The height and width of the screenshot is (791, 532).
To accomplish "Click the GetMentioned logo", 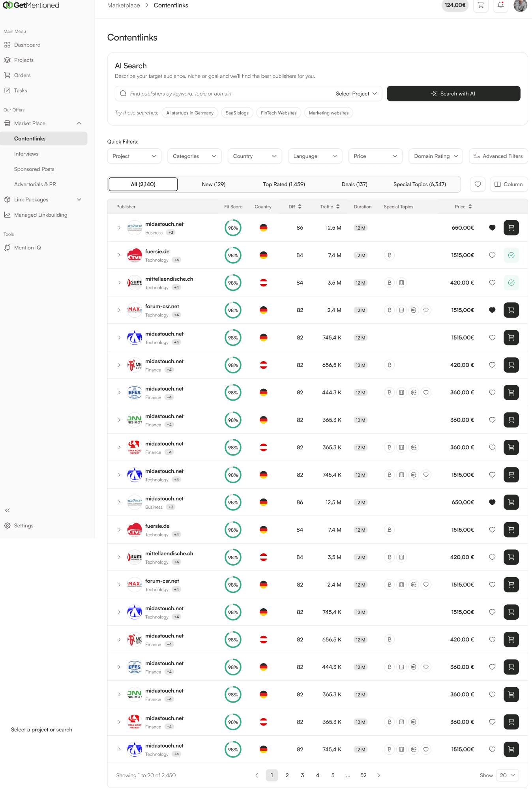I will (x=31, y=5).
